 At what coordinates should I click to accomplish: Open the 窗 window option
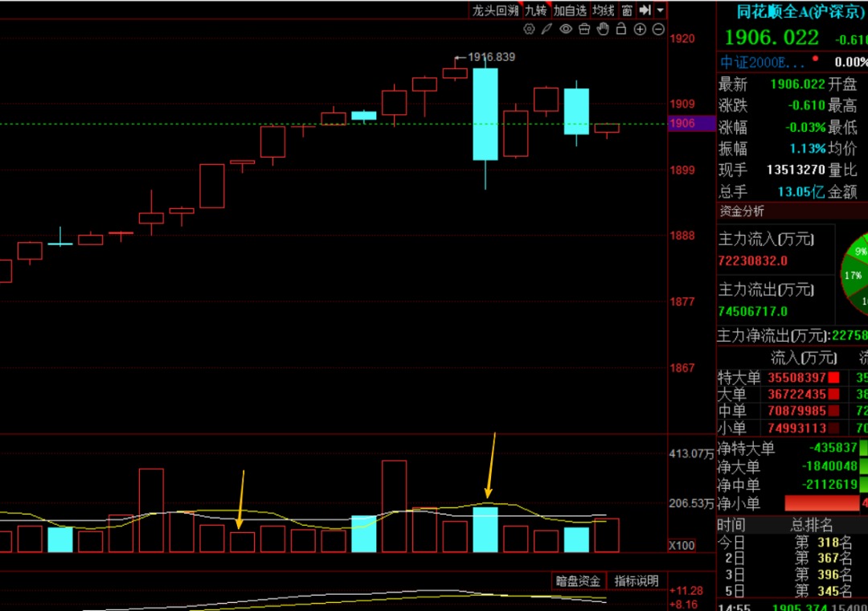click(x=626, y=10)
